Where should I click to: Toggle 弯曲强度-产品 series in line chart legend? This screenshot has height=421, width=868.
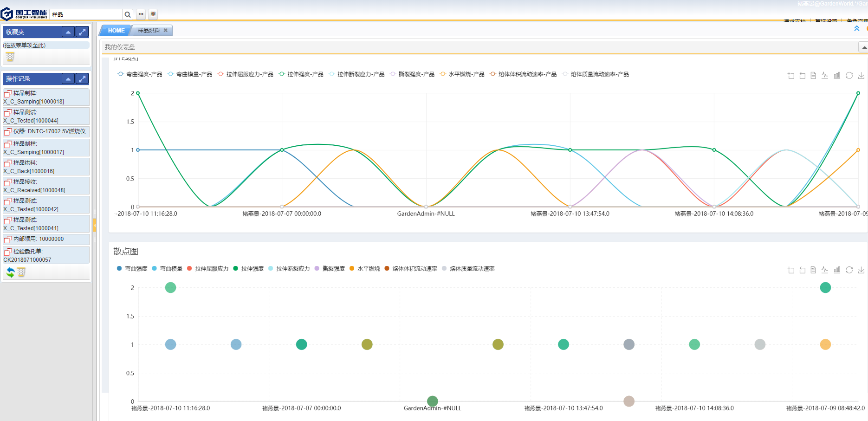(x=140, y=74)
